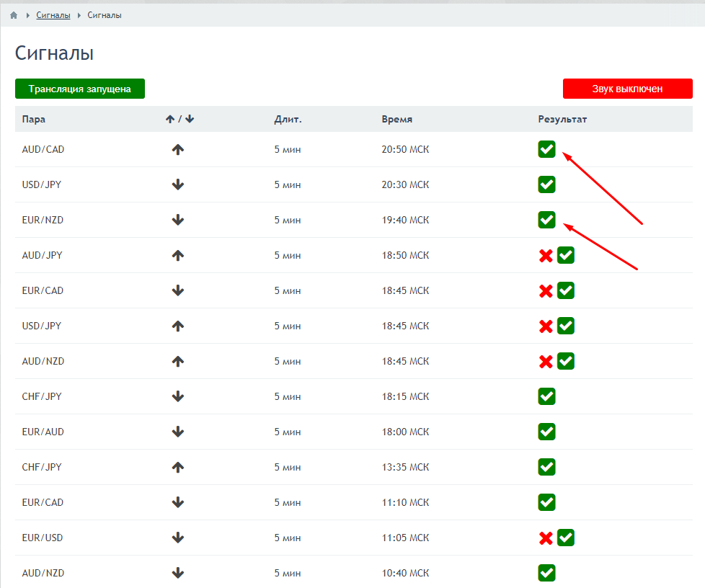Click the red cross in the EUR/USD row
Screen dimensions: 705x588
click(x=546, y=538)
